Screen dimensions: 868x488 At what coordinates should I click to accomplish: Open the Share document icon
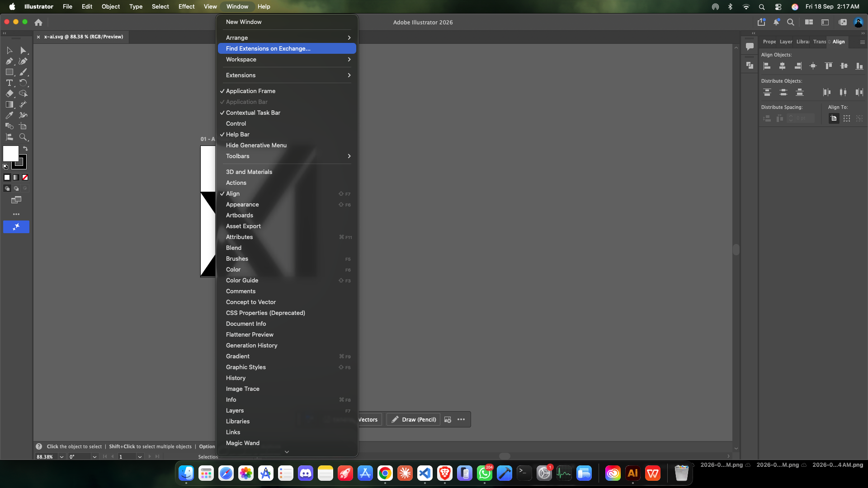click(761, 22)
